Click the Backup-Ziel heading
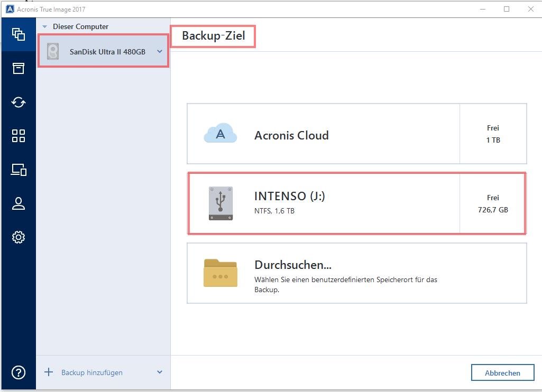Image resolution: width=542 pixels, height=392 pixels. click(x=213, y=35)
